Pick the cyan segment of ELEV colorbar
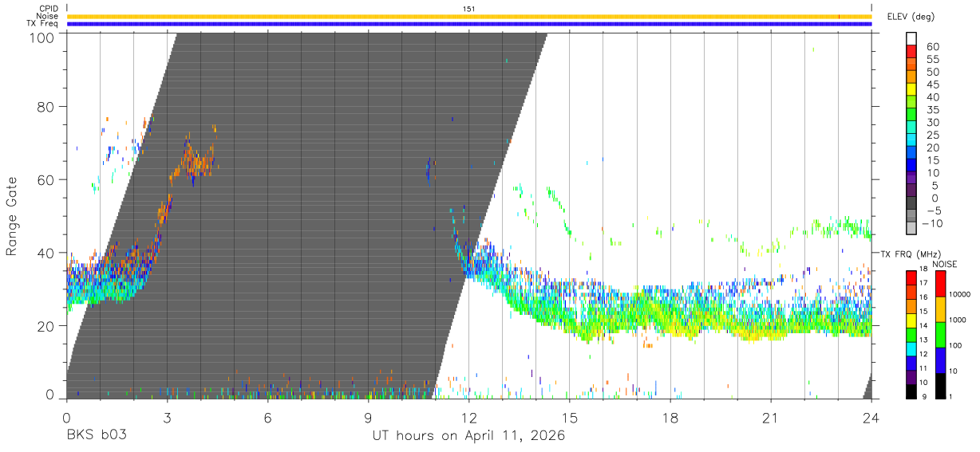The height and width of the screenshot is (452, 980). point(911,140)
